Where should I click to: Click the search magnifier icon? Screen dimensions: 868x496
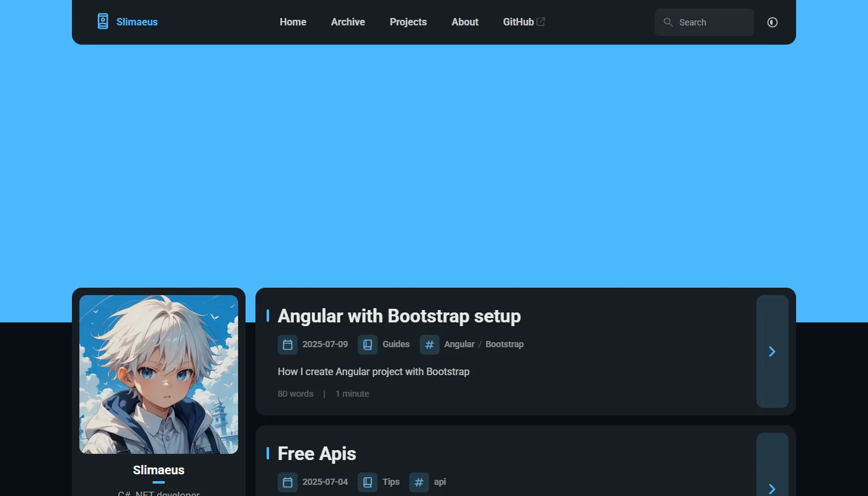pyautogui.click(x=668, y=22)
